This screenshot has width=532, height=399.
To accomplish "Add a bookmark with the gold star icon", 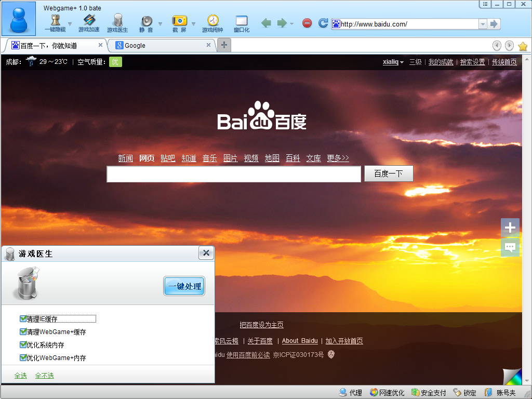I will 523,46.
